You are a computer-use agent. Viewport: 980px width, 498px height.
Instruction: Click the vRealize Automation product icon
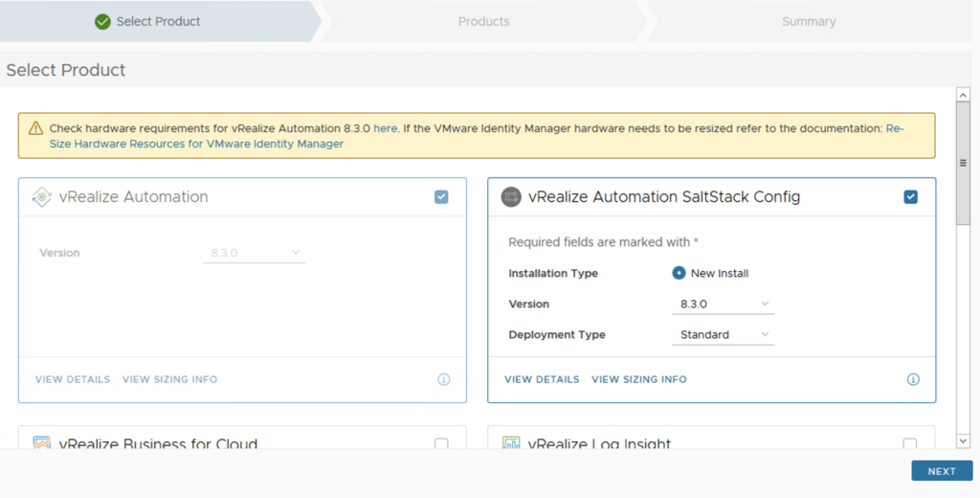coord(42,197)
